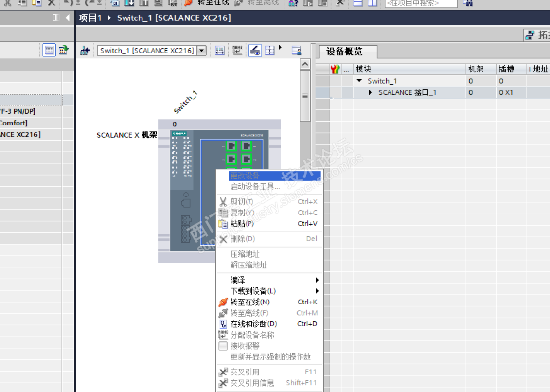Click the project tree panel layout icon
This screenshot has height=392, width=550.
tap(56, 18)
